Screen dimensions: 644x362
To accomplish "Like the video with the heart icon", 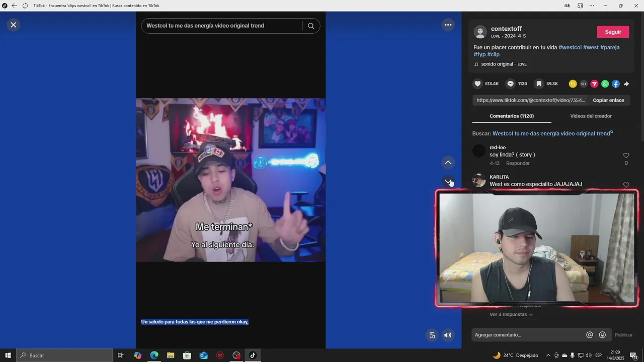I will [477, 84].
